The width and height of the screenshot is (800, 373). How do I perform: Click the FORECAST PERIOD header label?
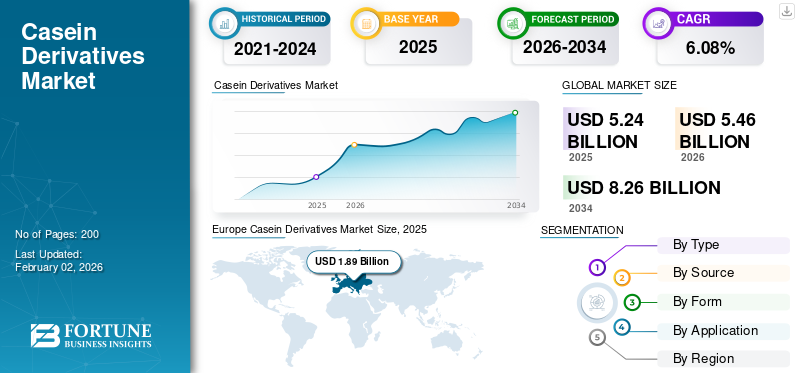point(572,19)
